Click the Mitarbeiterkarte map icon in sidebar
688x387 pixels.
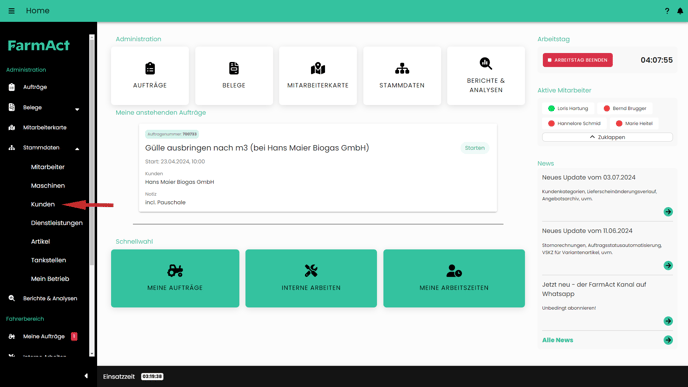12,127
